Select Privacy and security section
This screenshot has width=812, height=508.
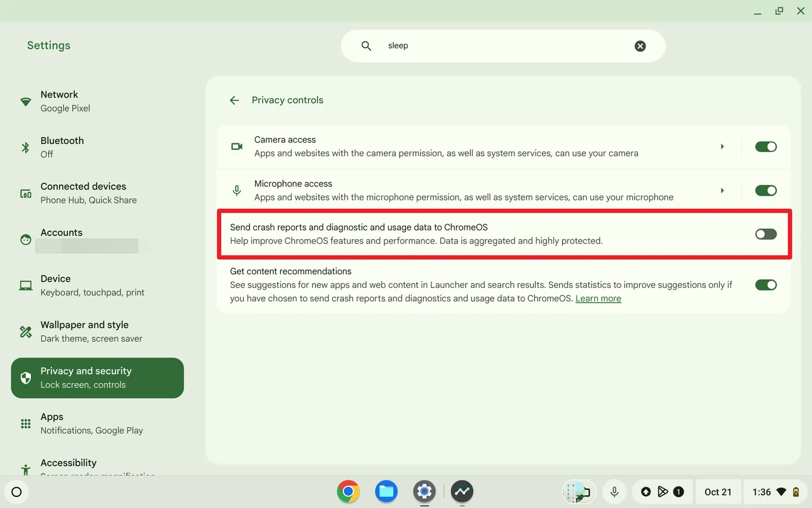(97, 378)
